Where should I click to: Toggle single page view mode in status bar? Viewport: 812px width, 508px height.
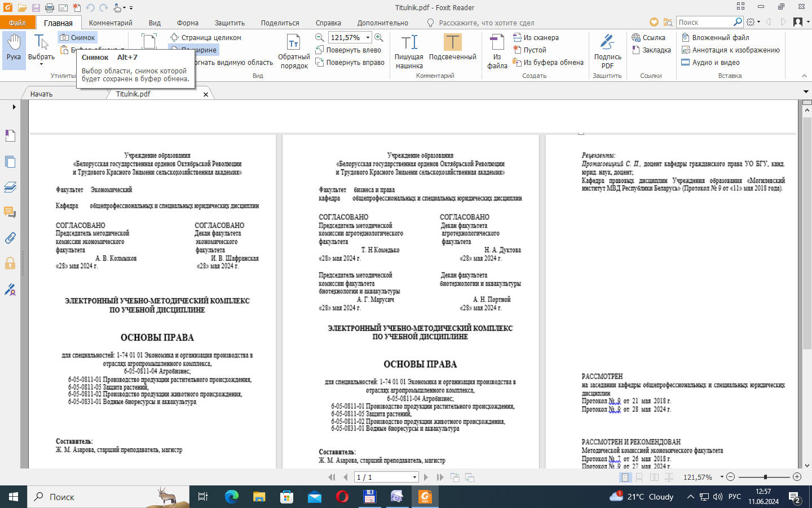click(x=625, y=477)
